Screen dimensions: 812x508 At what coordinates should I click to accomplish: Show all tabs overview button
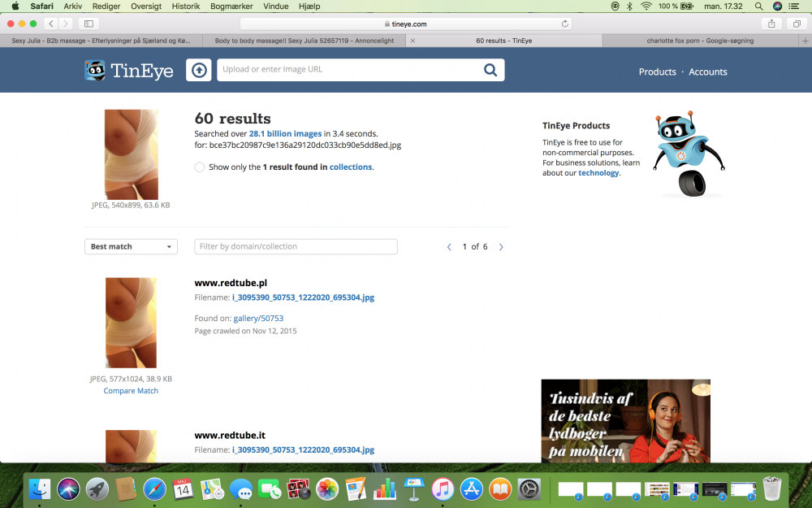[x=797, y=24]
